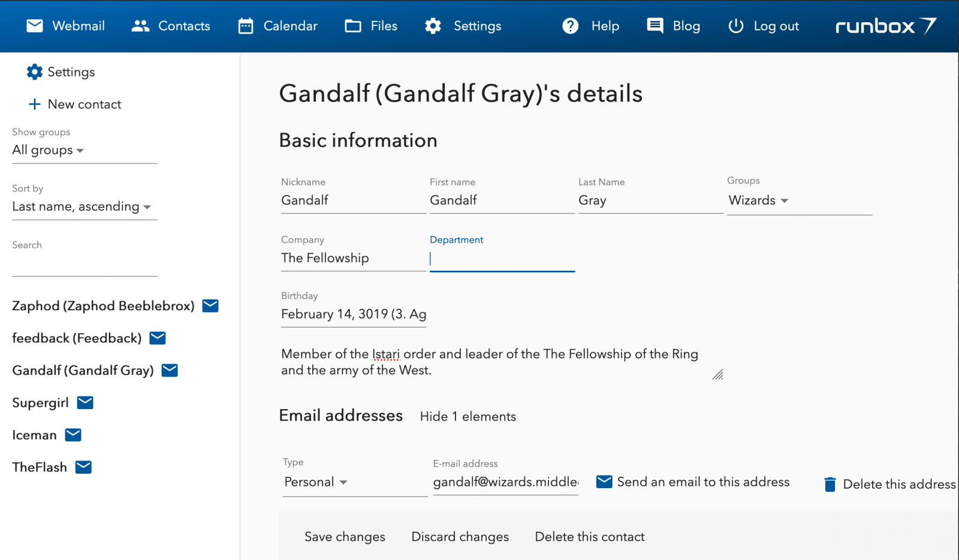
Task: Click the plus icon for New contact
Action: tap(35, 104)
